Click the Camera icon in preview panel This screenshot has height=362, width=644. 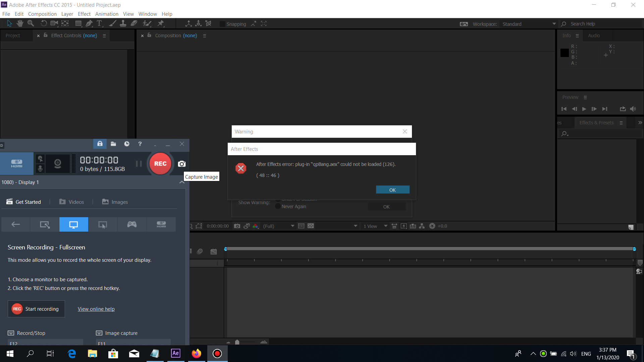pos(237,226)
